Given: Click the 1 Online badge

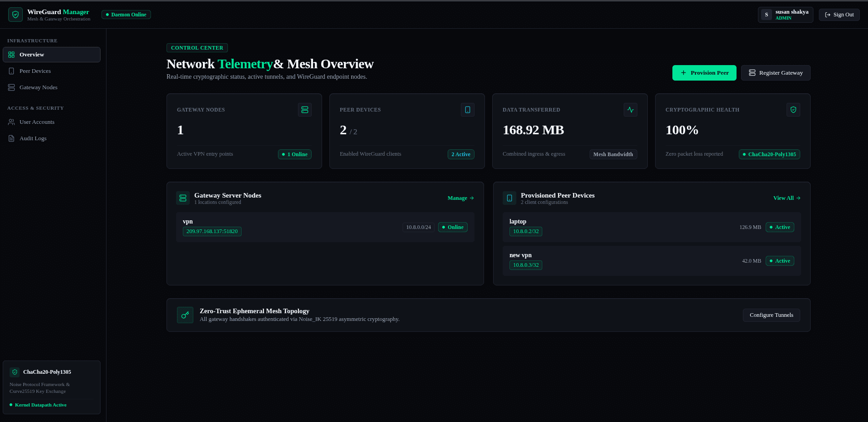Looking at the screenshot, I should pos(295,154).
